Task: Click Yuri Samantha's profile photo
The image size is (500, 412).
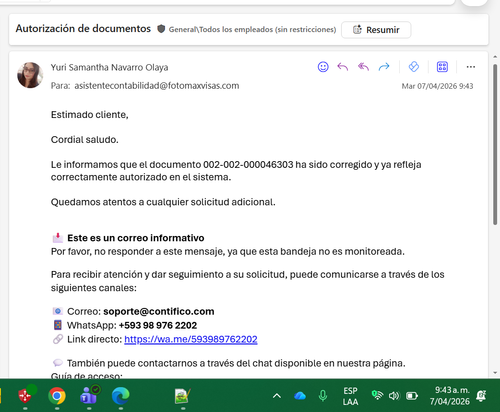Action: tap(30, 75)
